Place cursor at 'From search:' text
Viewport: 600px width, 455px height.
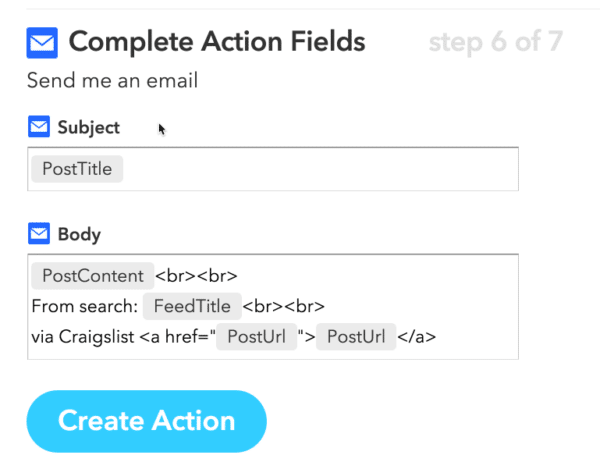[82, 306]
